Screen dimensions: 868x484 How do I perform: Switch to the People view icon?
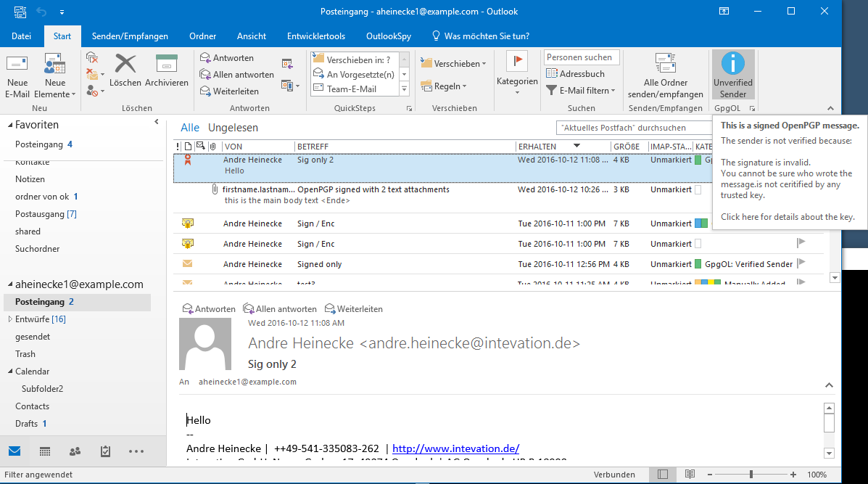pos(75,451)
